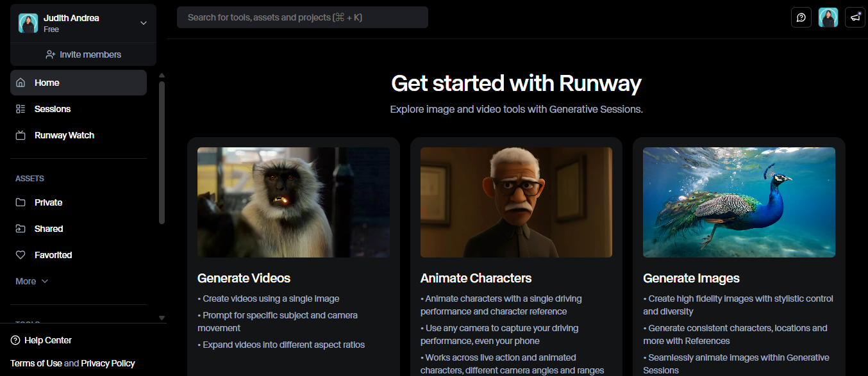
Task: Click the megaphone announcements icon
Action: click(x=855, y=17)
